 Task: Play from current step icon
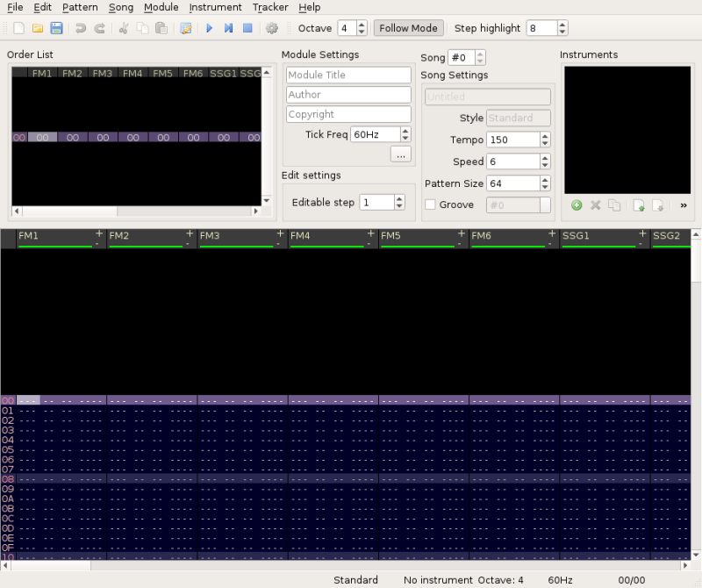[228, 28]
